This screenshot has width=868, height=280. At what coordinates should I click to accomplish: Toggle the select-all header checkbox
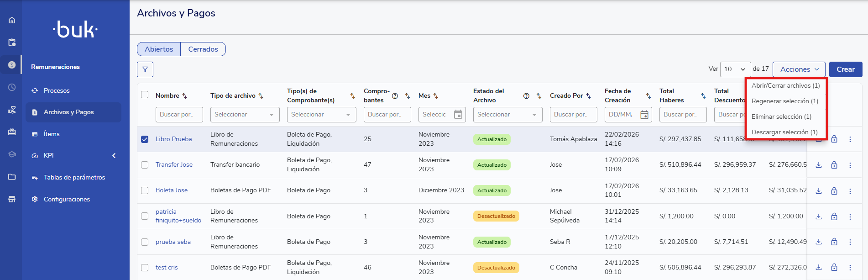145,95
